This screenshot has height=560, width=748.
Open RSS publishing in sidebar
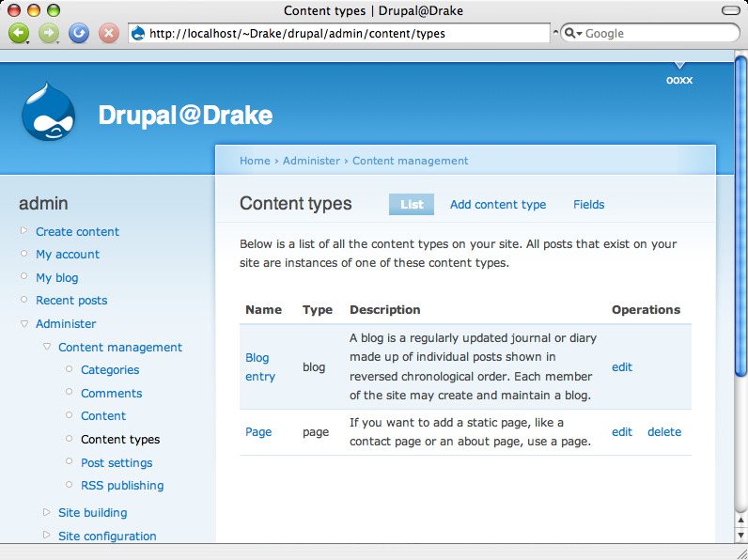coord(122,486)
